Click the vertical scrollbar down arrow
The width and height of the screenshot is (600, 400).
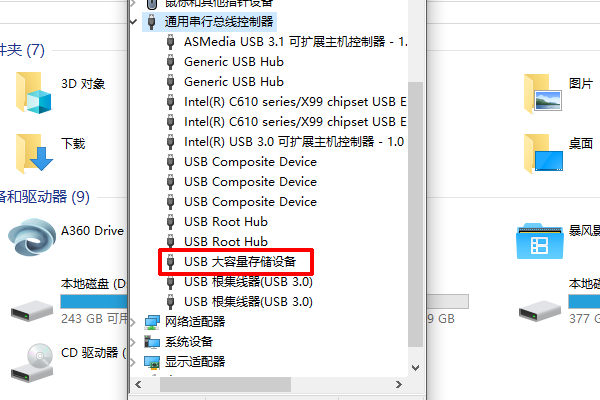coord(416,367)
